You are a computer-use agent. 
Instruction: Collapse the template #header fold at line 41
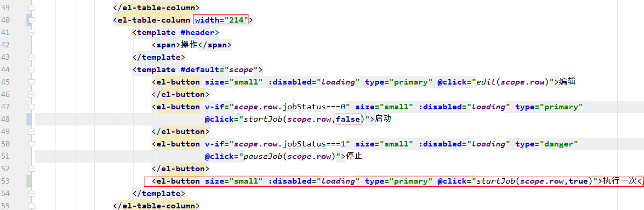click(x=32, y=32)
